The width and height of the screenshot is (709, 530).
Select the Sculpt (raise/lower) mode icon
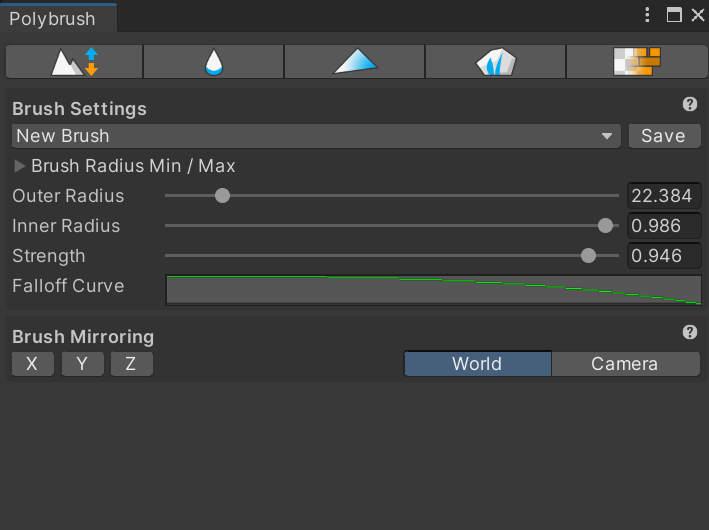[74, 62]
